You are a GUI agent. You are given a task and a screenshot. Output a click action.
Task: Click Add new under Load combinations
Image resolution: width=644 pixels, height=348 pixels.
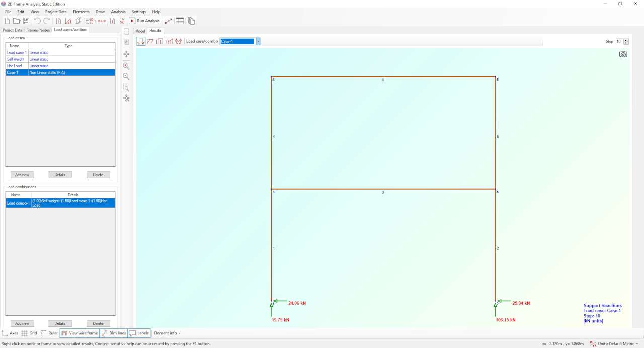click(22, 323)
